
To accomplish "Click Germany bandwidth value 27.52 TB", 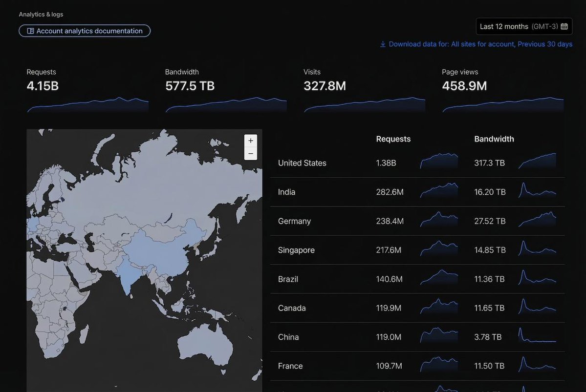I will click(490, 221).
